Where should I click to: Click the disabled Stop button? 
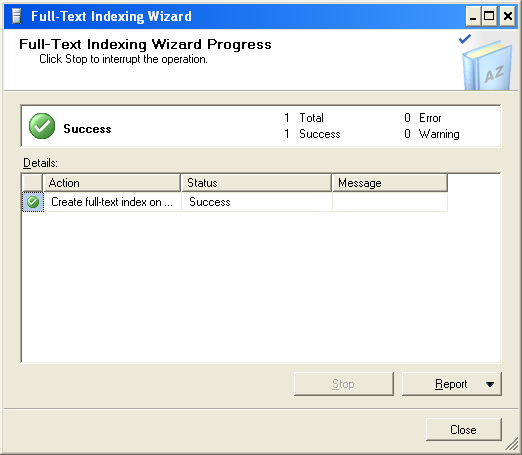click(344, 384)
